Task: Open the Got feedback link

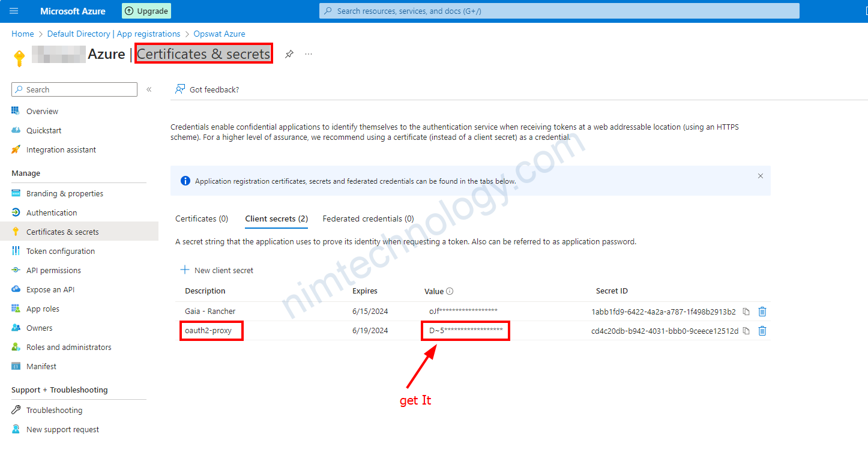Action: pos(207,89)
